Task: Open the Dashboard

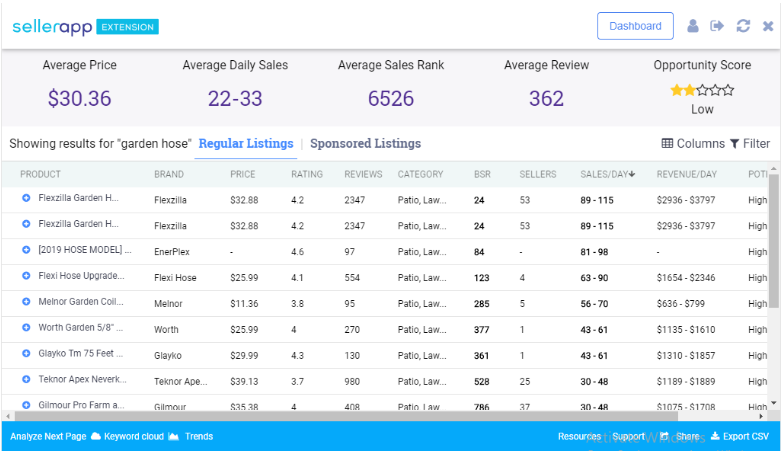Action: [635, 26]
